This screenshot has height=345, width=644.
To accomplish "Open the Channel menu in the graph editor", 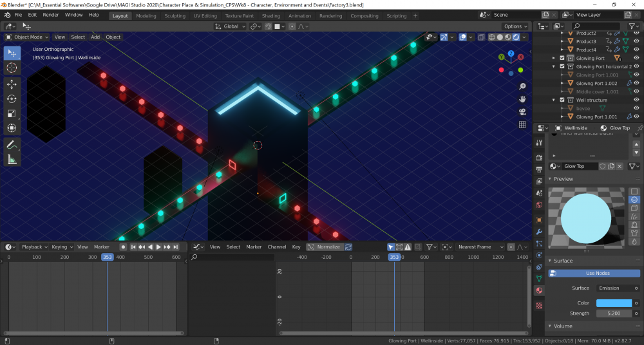I will 277,247.
